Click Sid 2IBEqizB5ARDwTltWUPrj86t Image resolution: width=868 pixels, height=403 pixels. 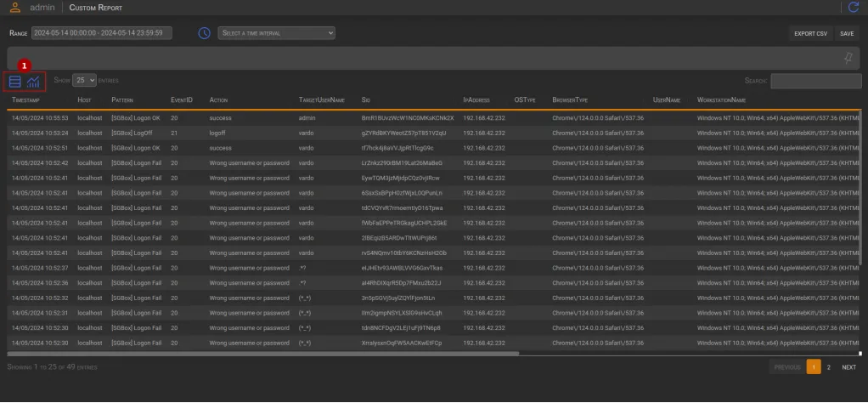[x=399, y=238]
